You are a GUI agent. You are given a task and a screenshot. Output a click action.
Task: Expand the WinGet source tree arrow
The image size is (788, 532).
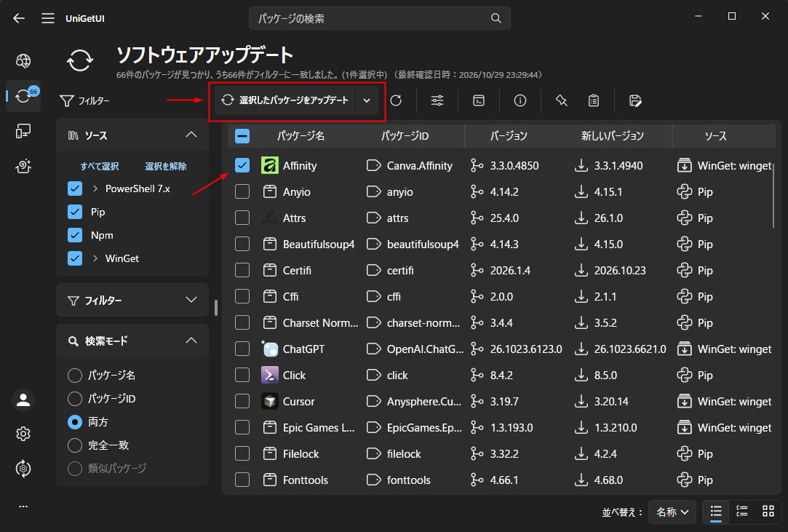95,258
